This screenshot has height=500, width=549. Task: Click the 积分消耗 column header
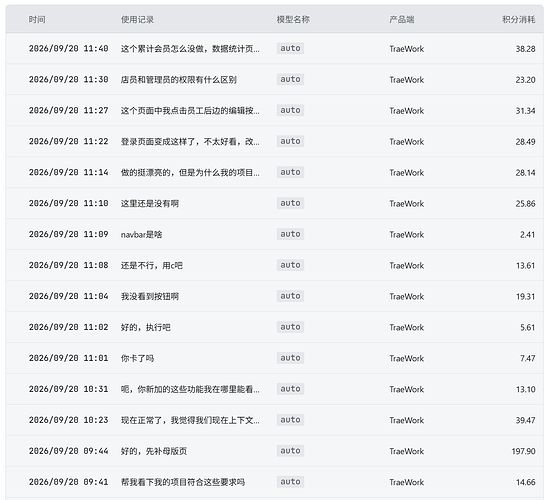click(x=519, y=19)
